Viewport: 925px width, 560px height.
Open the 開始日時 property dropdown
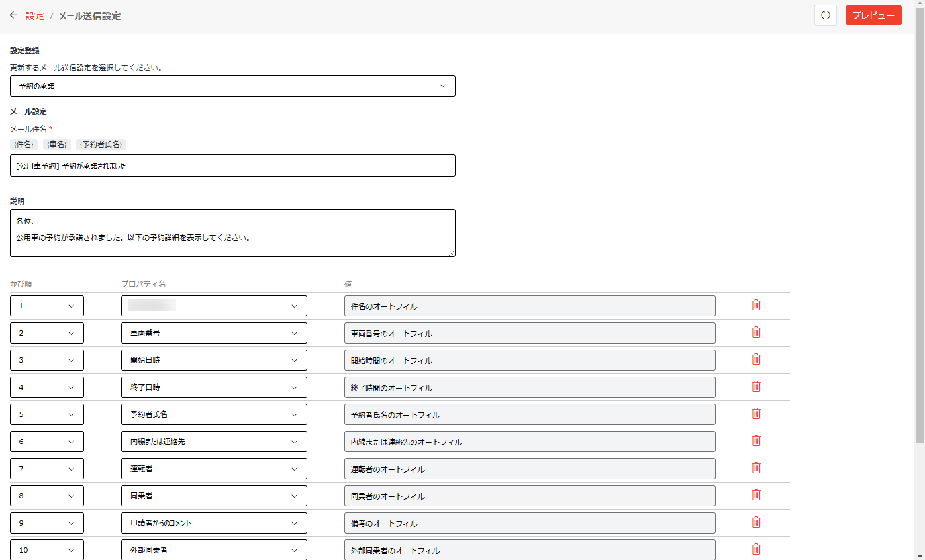click(214, 360)
